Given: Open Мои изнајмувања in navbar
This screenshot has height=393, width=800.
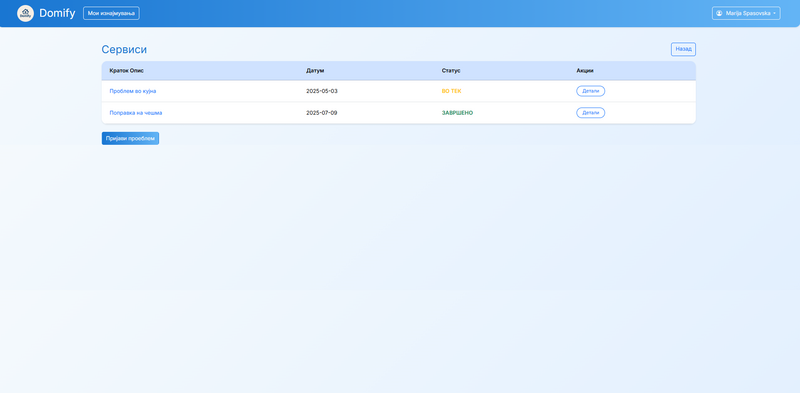Looking at the screenshot, I should (x=111, y=13).
